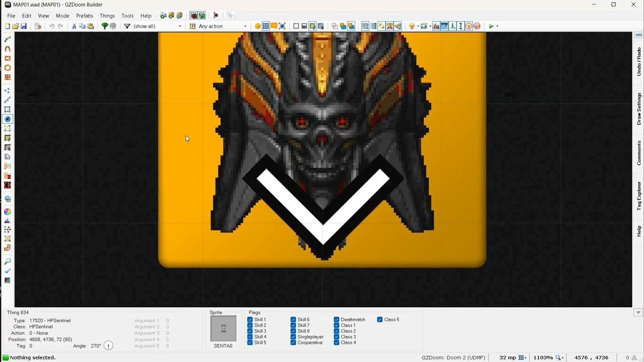This screenshot has width=644, height=362.
Task: Toggle event lines info icon
Action: pos(453,26)
